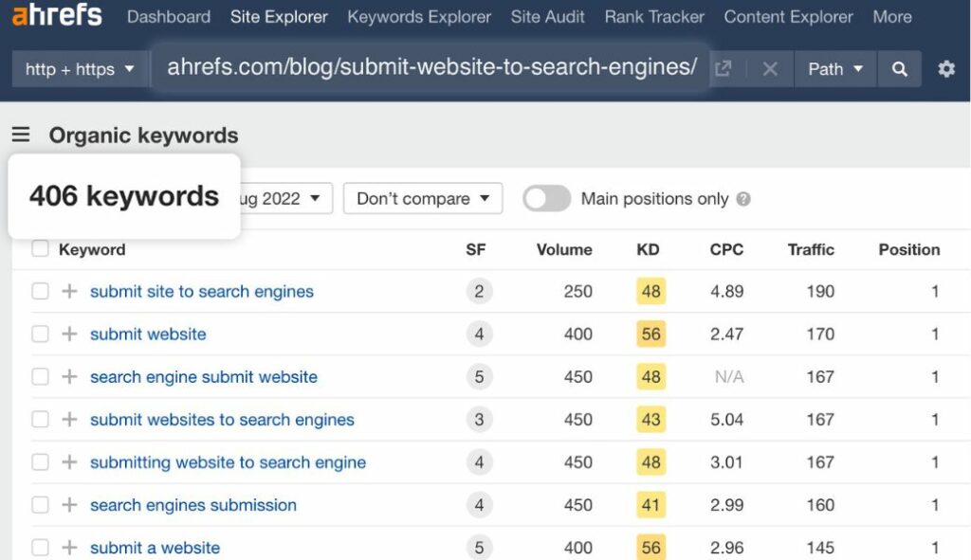Clear the URL with the X icon
The image size is (971, 560).
770,68
